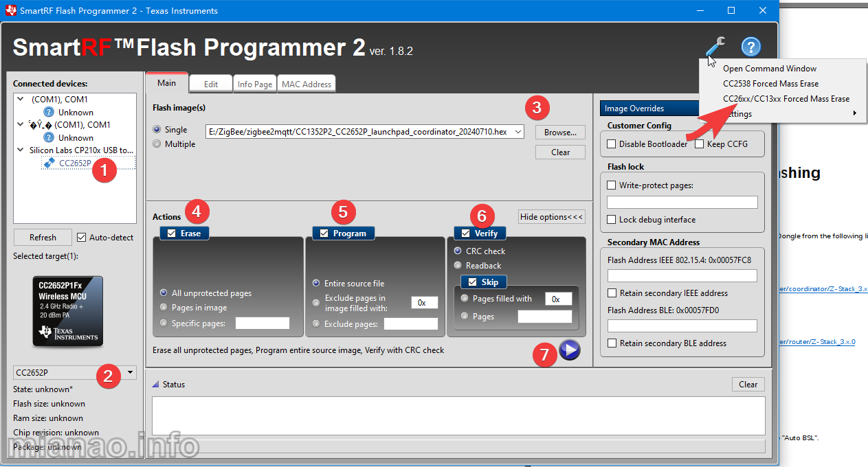Switch to the MAC Address tab
The image size is (868, 467).
click(307, 84)
